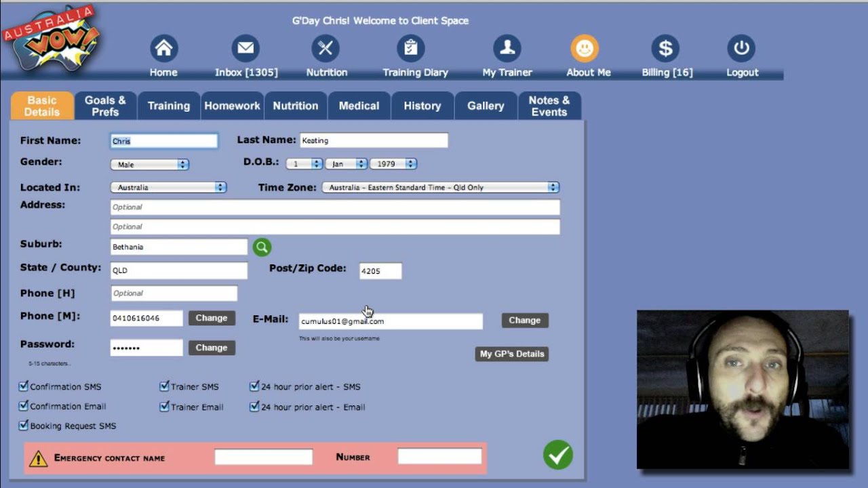Click the Phone [H] field
The width and height of the screenshot is (868, 488).
(x=174, y=293)
